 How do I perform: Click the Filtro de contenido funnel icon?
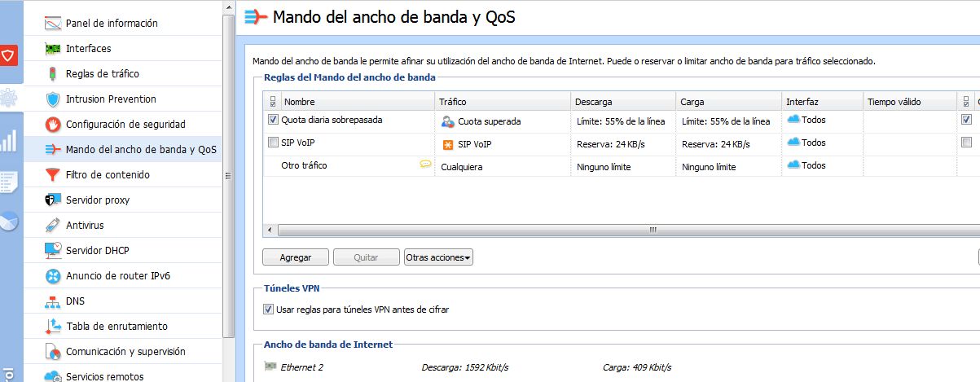(x=53, y=175)
